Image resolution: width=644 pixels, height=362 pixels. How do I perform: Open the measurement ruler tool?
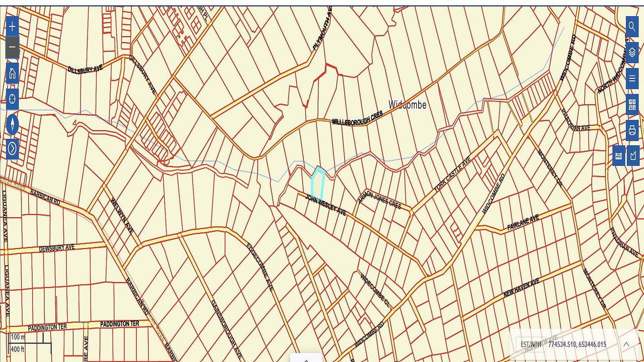click(x=619, y=156)
